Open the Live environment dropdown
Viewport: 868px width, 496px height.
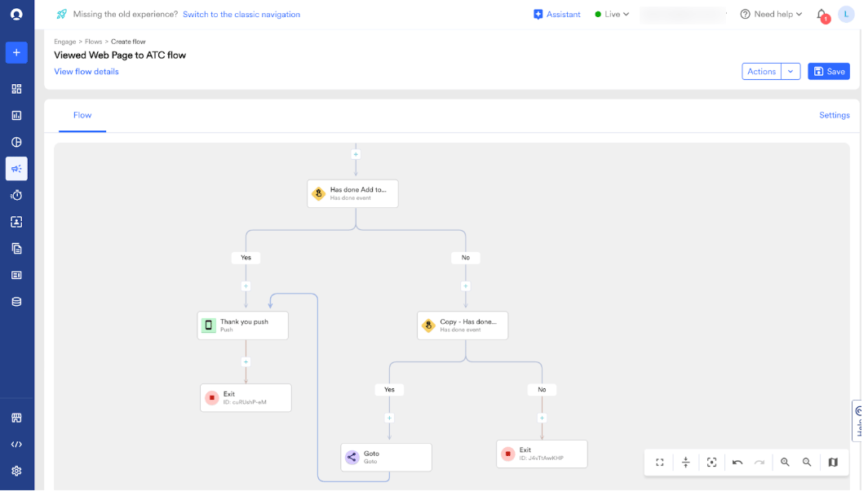coord(612,15)
